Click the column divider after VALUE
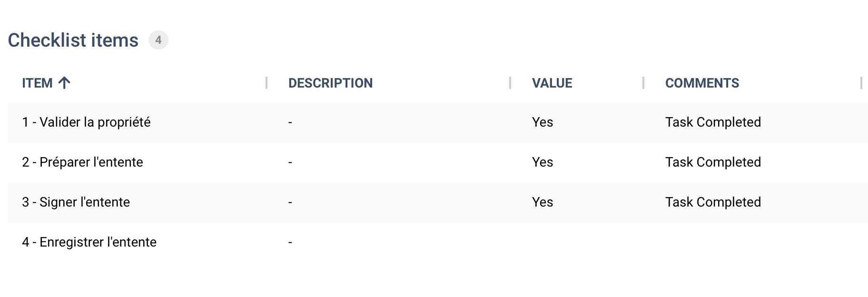The height and width of the screenshot is (297, 868). click(x=643, y=83)
